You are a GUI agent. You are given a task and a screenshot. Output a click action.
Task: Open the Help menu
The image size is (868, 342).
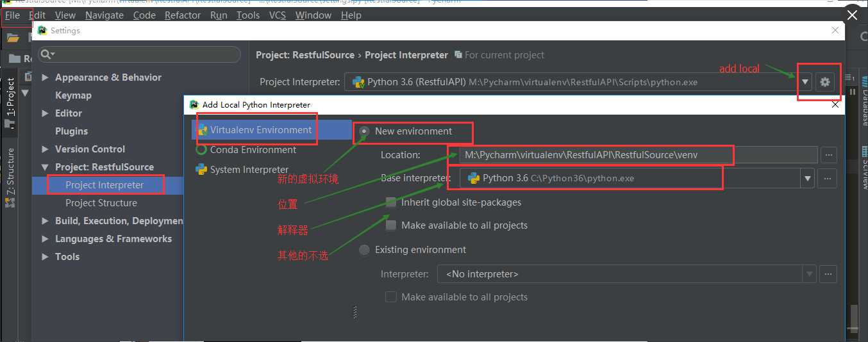pyautogui.click(x=351, y=15)
